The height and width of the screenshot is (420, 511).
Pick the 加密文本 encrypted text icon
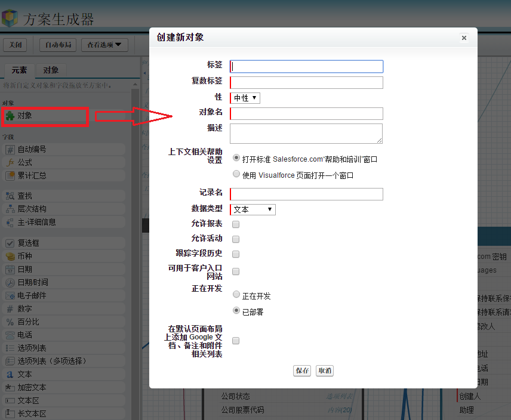(x=10, y=387)
